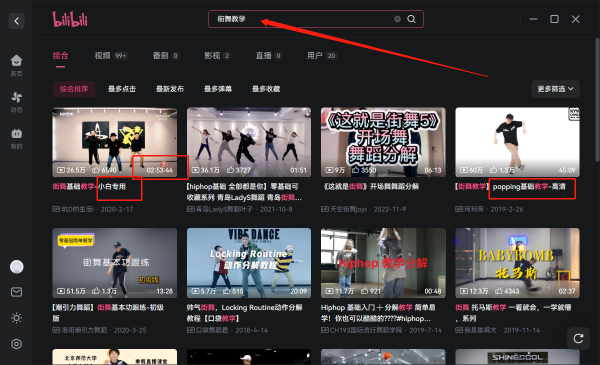Sort by 最多收藏
Image resolution: width=600 pixels, height=365 pixels.
266,89
